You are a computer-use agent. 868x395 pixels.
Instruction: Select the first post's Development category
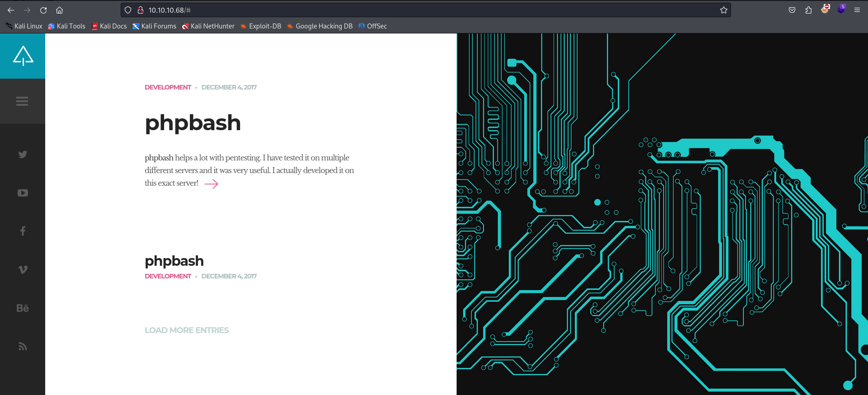pyautogui.click(x=168, y=87)
